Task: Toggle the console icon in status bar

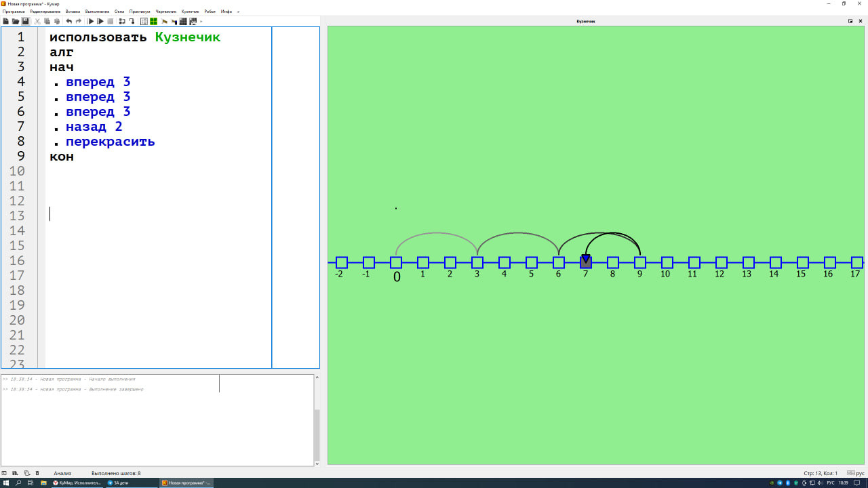Action: 4,473
